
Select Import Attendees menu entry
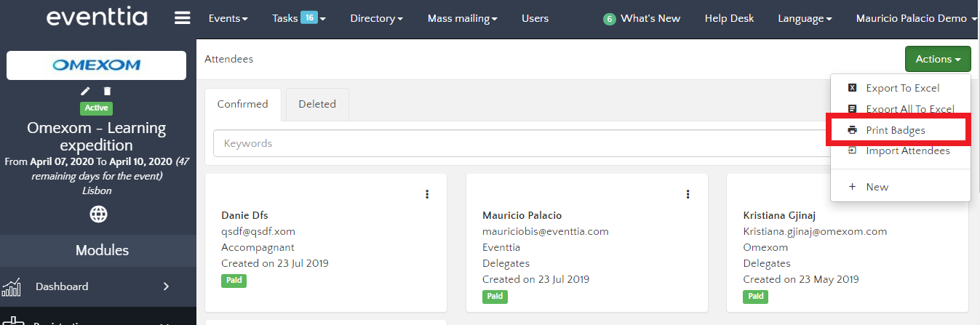(x=907, y=151)
